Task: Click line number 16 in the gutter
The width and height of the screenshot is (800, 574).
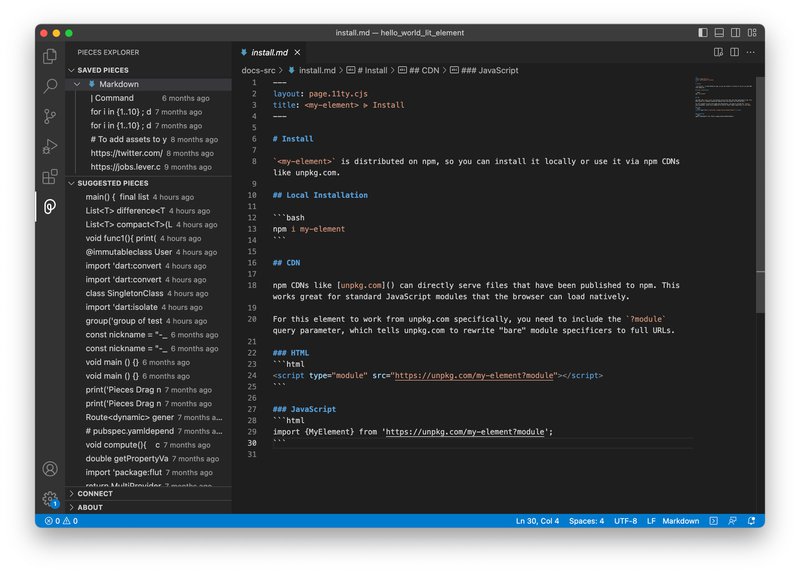Action: click(252, 263)
